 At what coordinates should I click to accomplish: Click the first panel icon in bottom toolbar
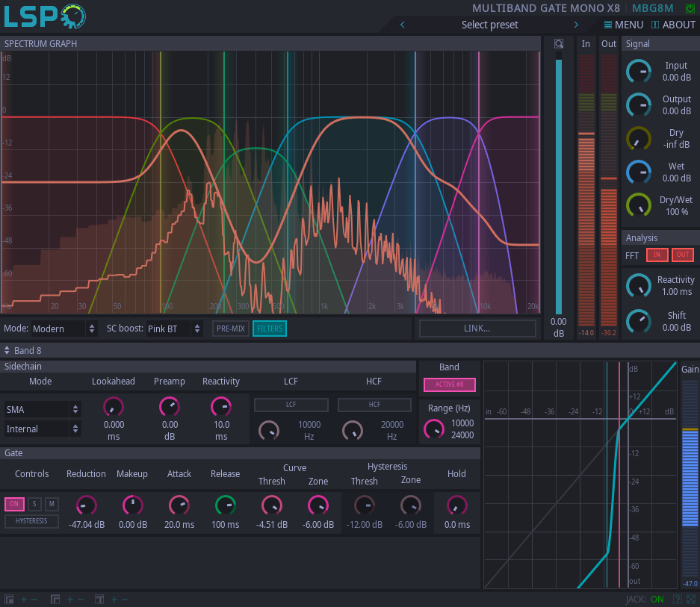point(9,599)
